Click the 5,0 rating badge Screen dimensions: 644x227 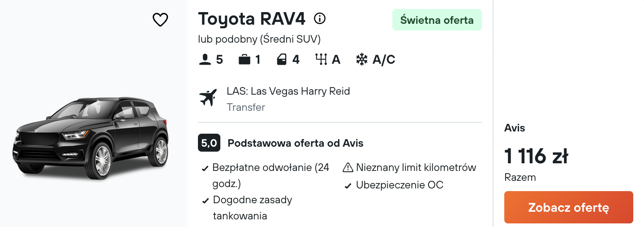click(x=209, y=143)
